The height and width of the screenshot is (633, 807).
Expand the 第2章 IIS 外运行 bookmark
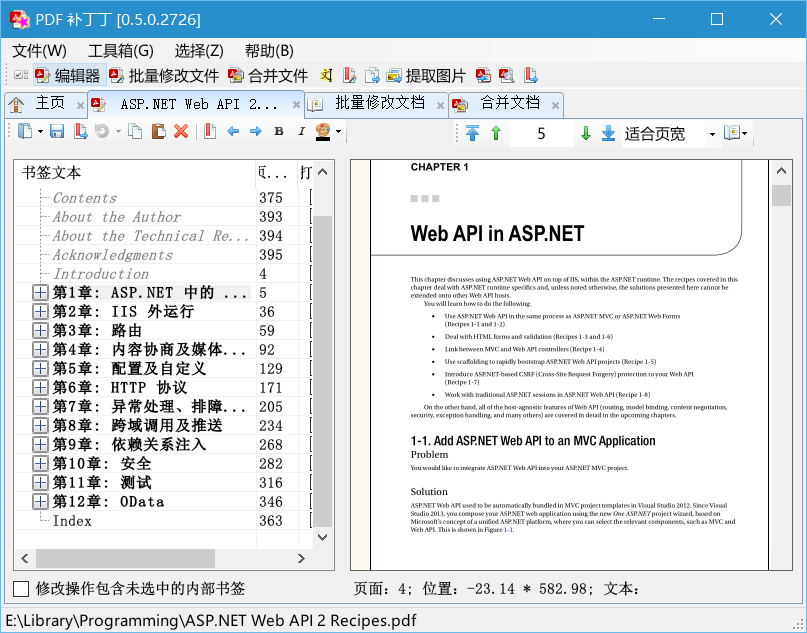coord(40,312)
